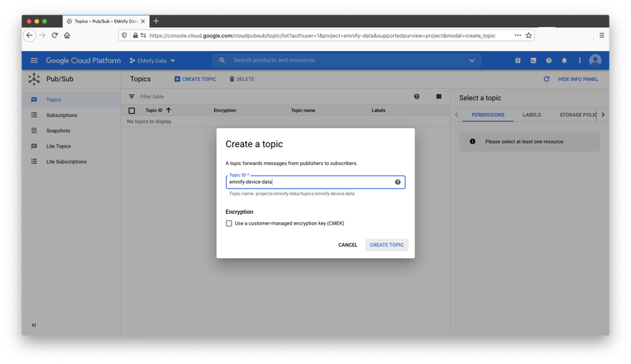Image resolution: width=631 pixels, height=364 pixels.
Task: Click the Labels column header
Action: [378, 110]
